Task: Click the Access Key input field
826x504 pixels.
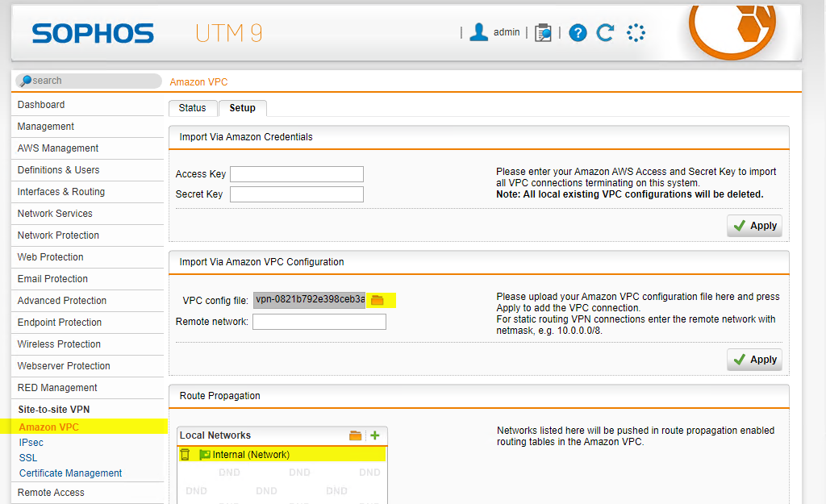Action: [x=297, y=174]
